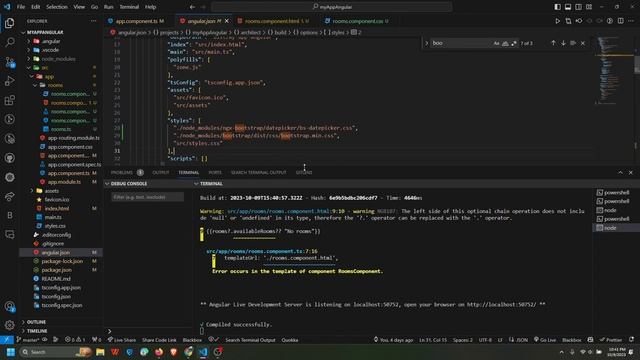Open the Explorer view in activity bar

(9, 23)
